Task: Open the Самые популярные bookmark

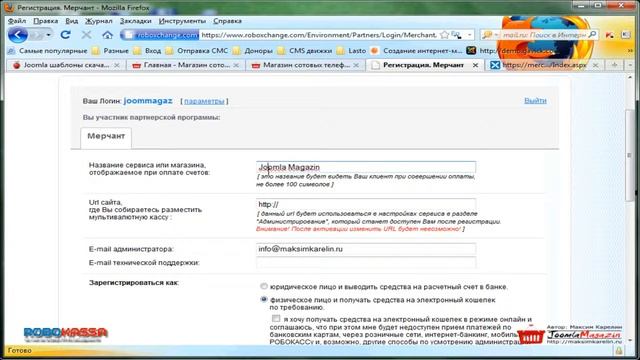Action: coord(48,51)
